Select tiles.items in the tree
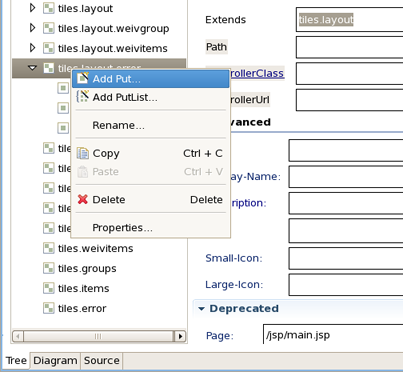The height and width of the screenshot is (372, 403). pyautogui.click(x=83, y=288)
